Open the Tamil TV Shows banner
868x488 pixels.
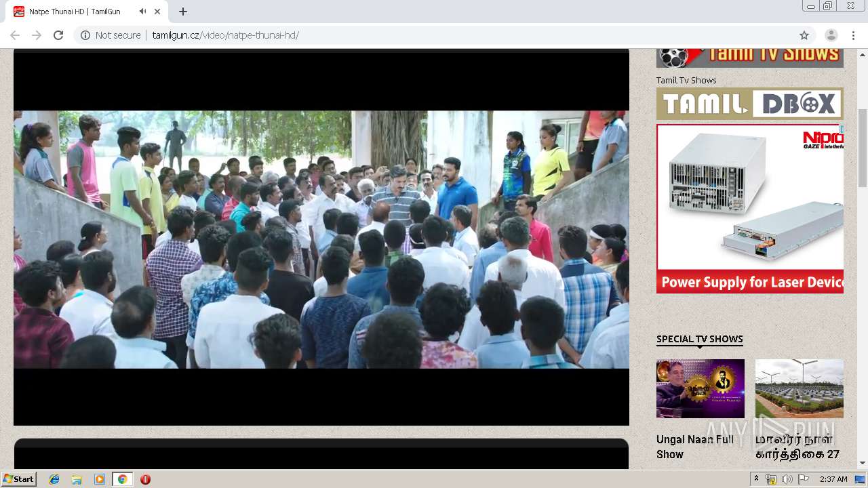[x=750, y=58]
